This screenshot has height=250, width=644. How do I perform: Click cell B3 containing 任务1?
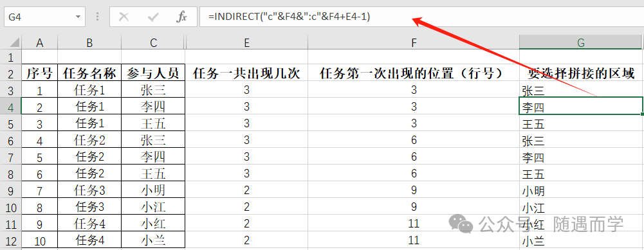tap(89, 90)
